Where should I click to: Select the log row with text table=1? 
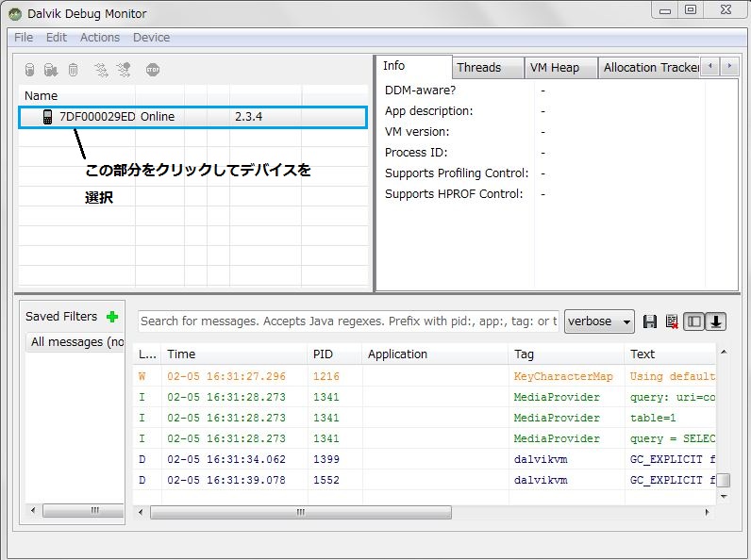click(x=425, y=418)
